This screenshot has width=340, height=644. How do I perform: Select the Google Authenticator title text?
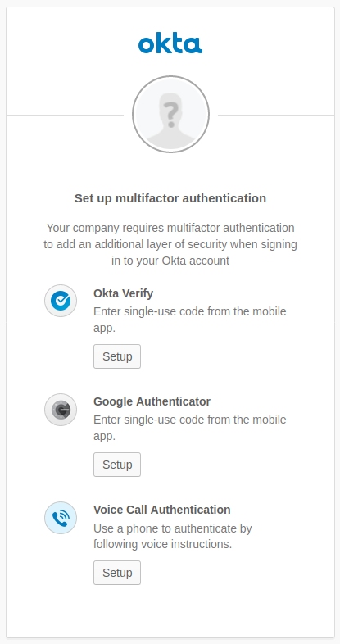pyautogui.click(x=152, y=401)
